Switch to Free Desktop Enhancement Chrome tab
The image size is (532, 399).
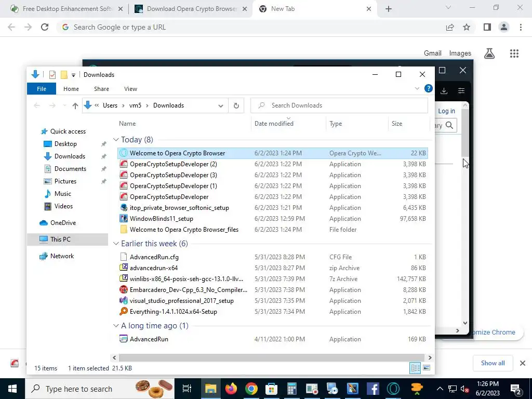pos(66,9)
